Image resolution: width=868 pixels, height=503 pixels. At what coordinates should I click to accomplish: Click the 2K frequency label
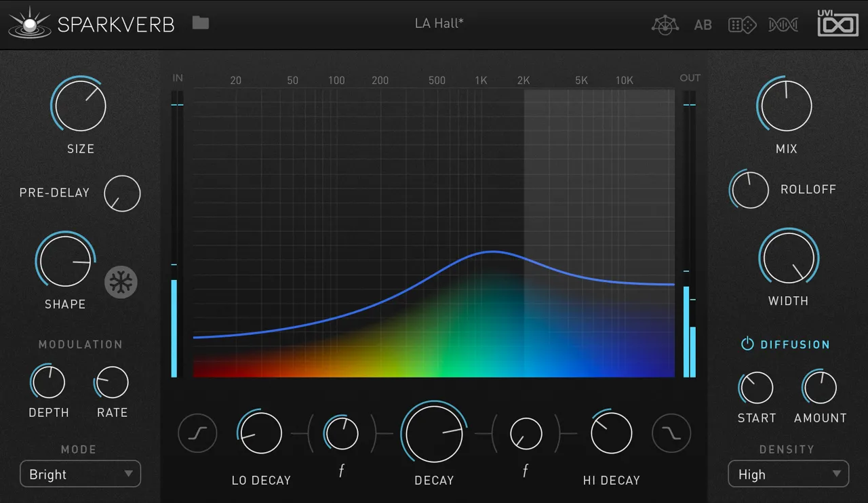point(524,80)
